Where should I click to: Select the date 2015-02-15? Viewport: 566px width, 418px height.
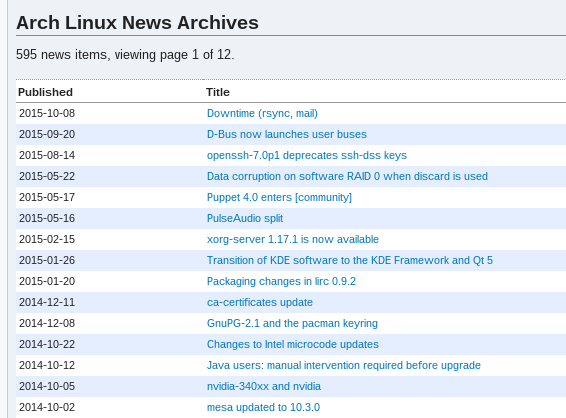(47, 239)
